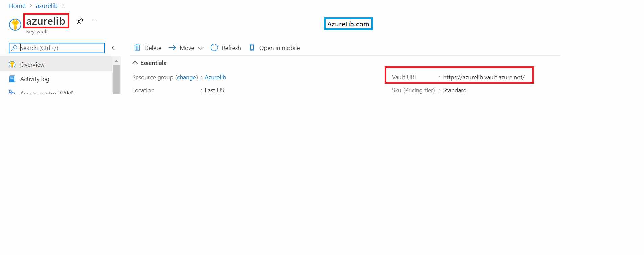The height and width of the screenshot is (255, 644).
Task: Click the sidebar scroll up arrow
Action: click(x=116, y=61)
